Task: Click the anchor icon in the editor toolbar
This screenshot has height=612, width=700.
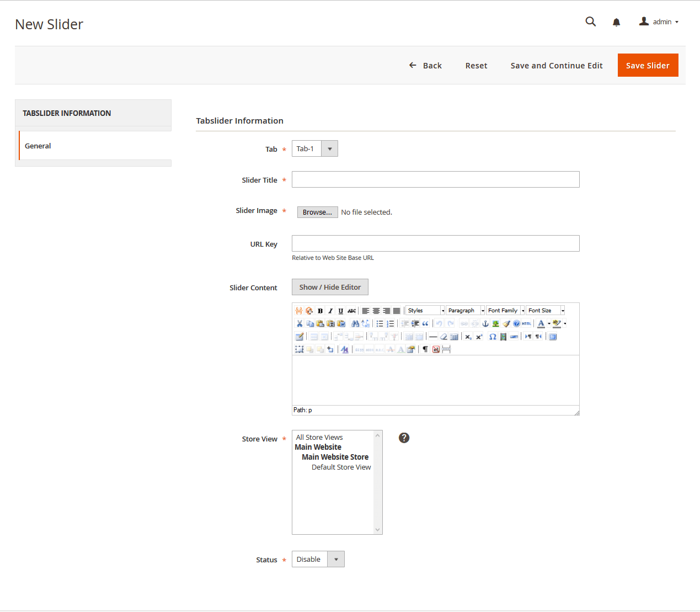Action: coord(485,323)
